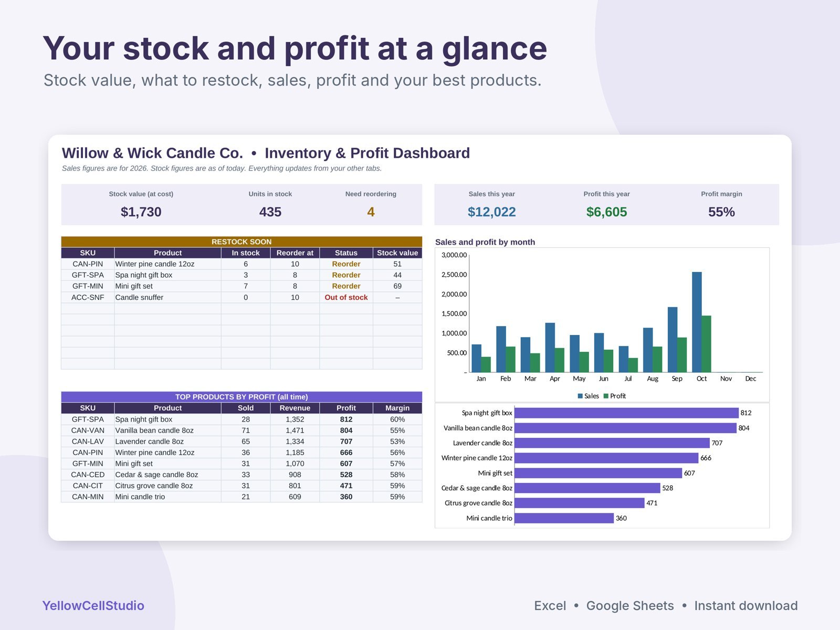Click the Sales legend blue swatch
Viewport: 840px width, 630px height.
pyautogui.click(x=580, y=396)
